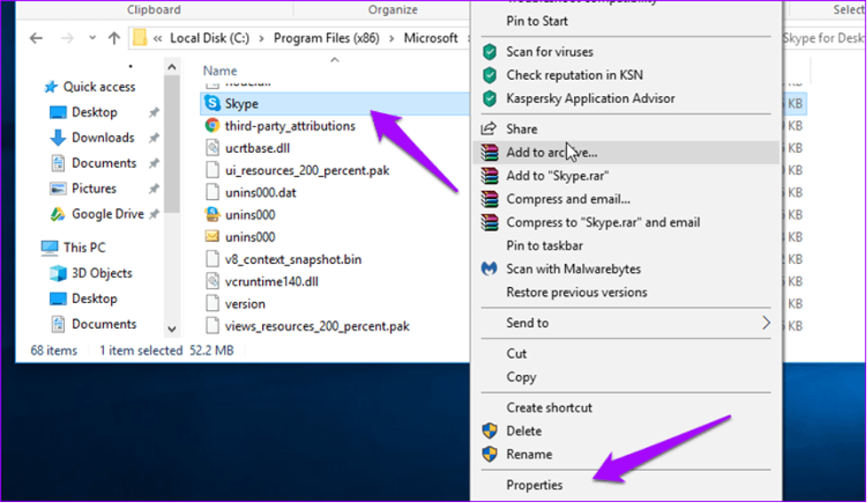868x503 pixels.
Task: Expand the Program Files (x86) breadcrumb chevron
Action: click(392, 38)
